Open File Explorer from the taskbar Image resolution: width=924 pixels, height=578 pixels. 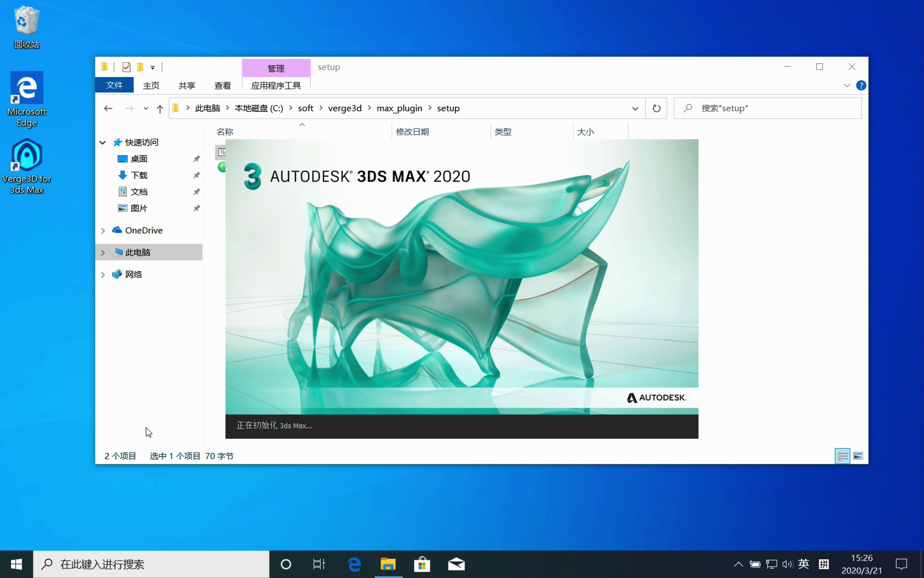click(x=388, y=564)
